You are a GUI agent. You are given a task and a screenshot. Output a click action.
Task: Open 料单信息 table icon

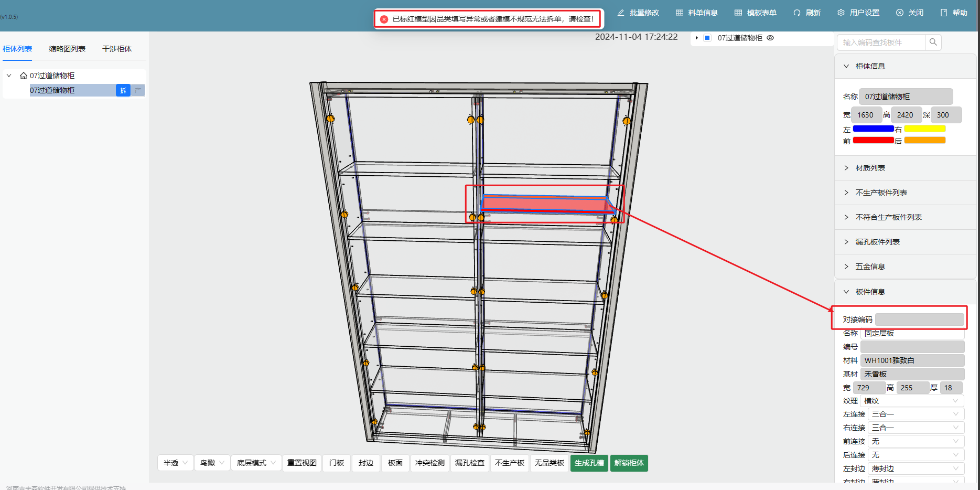[680, 13]
